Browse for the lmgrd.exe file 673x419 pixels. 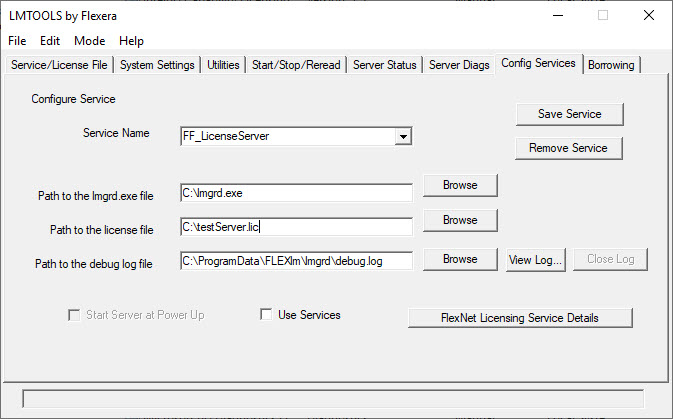[460, 185]
